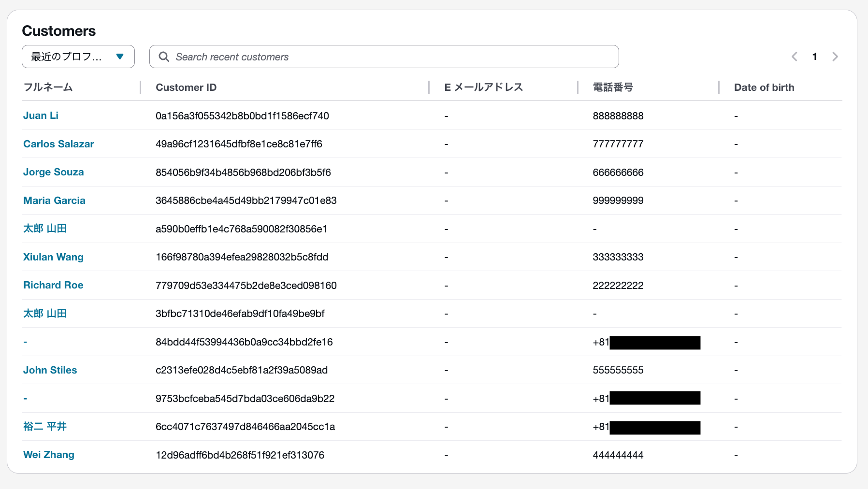The image size is (868, 489).
Task: Click the 電話番号 column header
Action: (x=613, y=87)
